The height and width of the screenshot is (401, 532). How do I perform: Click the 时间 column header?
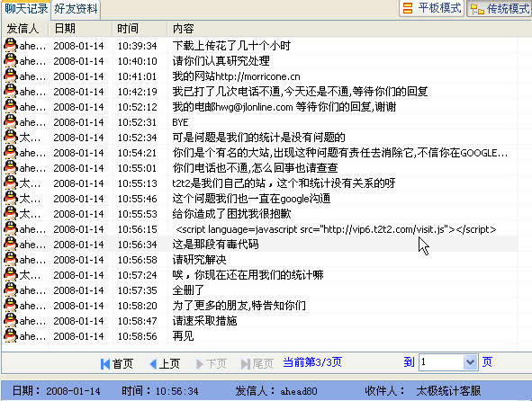click(140, 29)
